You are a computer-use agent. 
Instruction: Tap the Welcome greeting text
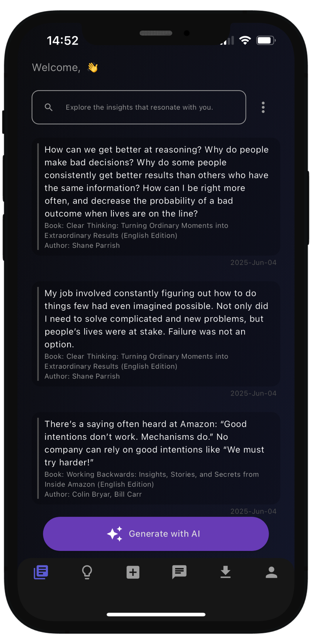56,68
